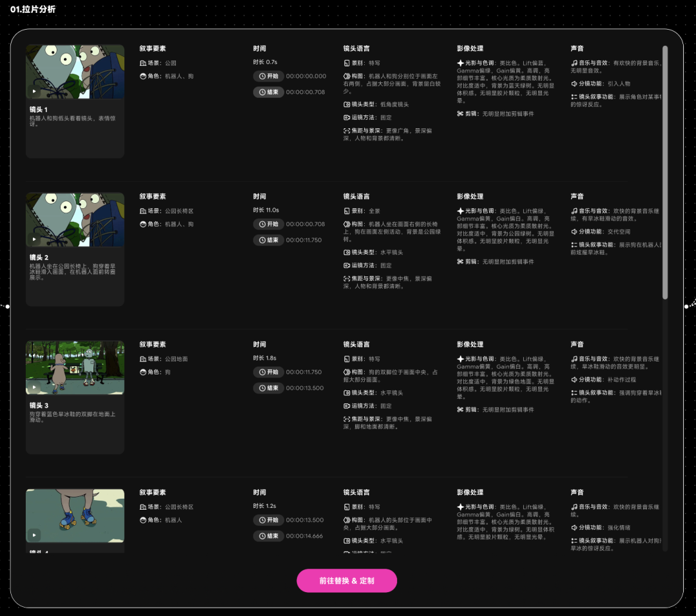Click the 音乐与音效 note icon in shot 3
The image size is (696, 616).
(574, 359)
